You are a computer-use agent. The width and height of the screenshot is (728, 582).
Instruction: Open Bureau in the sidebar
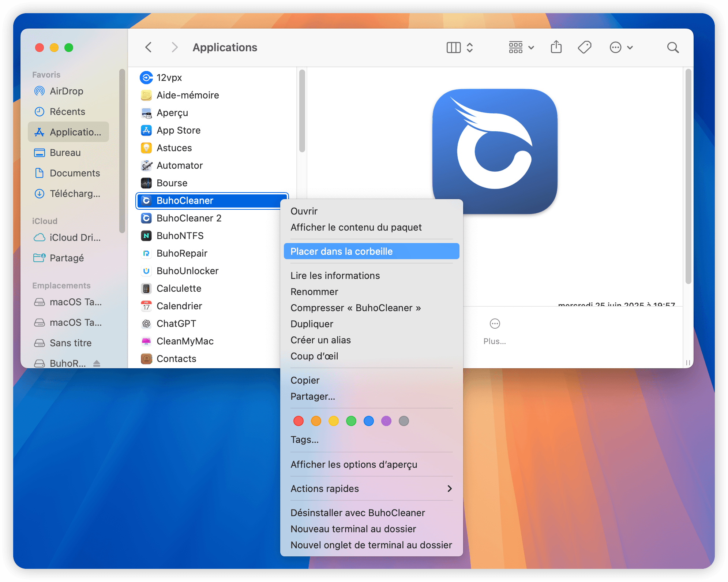tap(68, 153)
